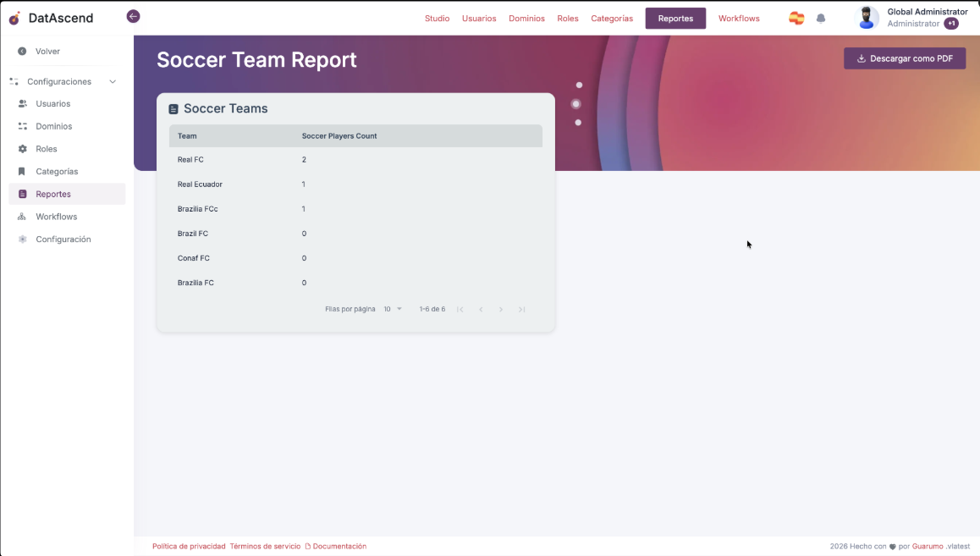Open Roles in top navigation
The image size is (980, 556).
pyautogui.click(x=568, y=18)
